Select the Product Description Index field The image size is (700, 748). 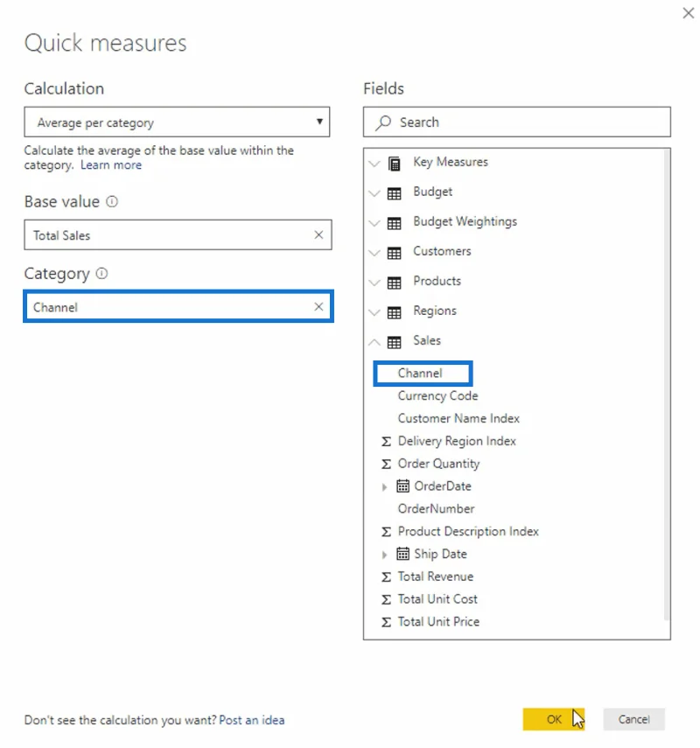click(468, 531)
